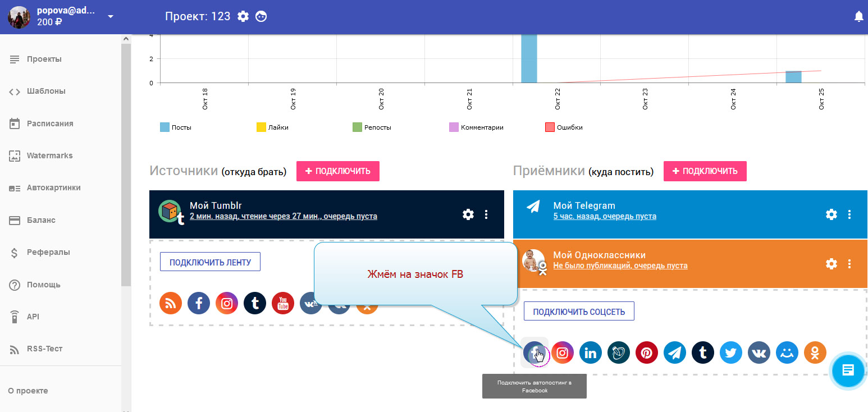Toggle the Лайки legend series
Screen dimensions: 868x412
click(x=272, y=127)
